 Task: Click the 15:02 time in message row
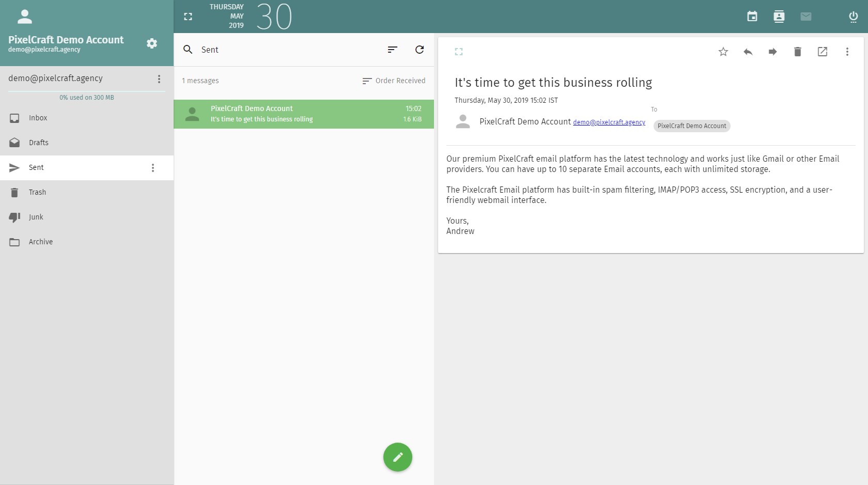pos(413,108)
